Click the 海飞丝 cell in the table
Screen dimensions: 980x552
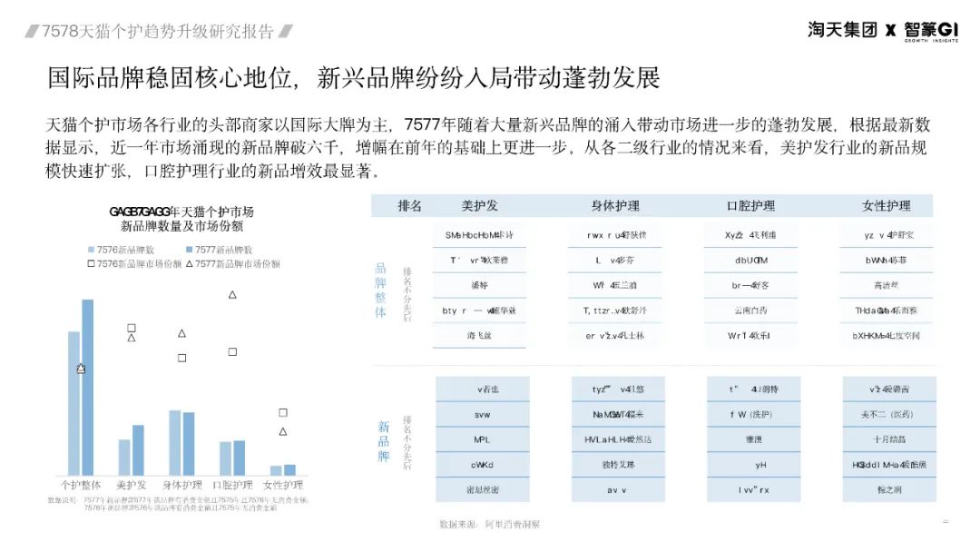(479, 335)
